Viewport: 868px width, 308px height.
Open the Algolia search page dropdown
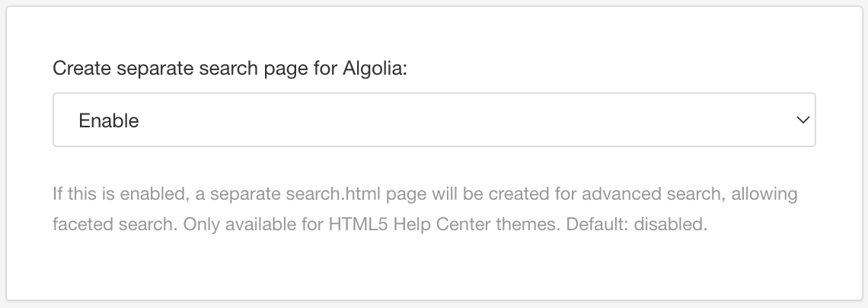pyautogui.click(x=434, y=120)
